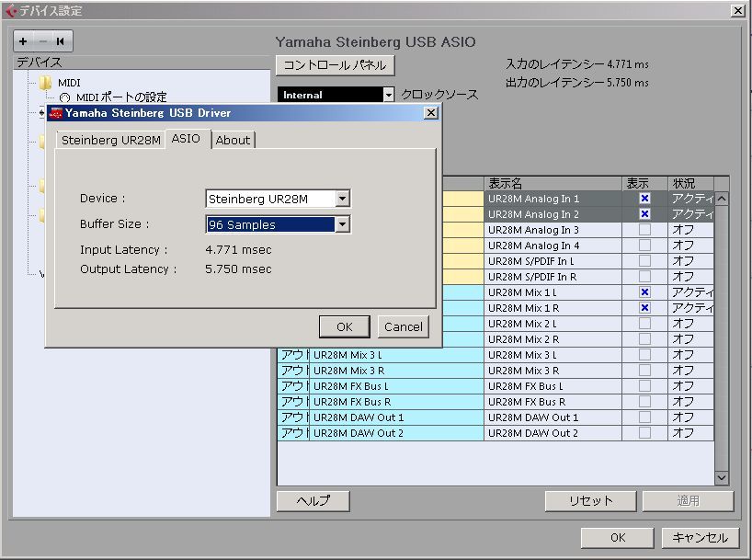Click the down arrow on the port list scrollbar
The width and height of the screenshot is (752, 560).
[720, 476]
